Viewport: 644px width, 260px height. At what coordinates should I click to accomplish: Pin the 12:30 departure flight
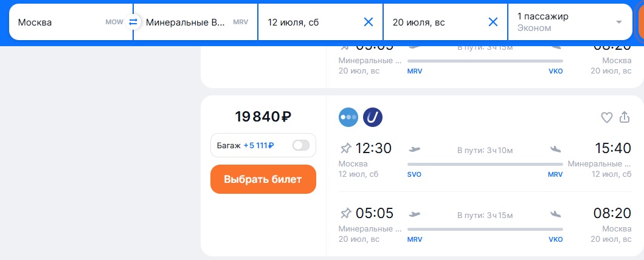(x=346, y=148)
